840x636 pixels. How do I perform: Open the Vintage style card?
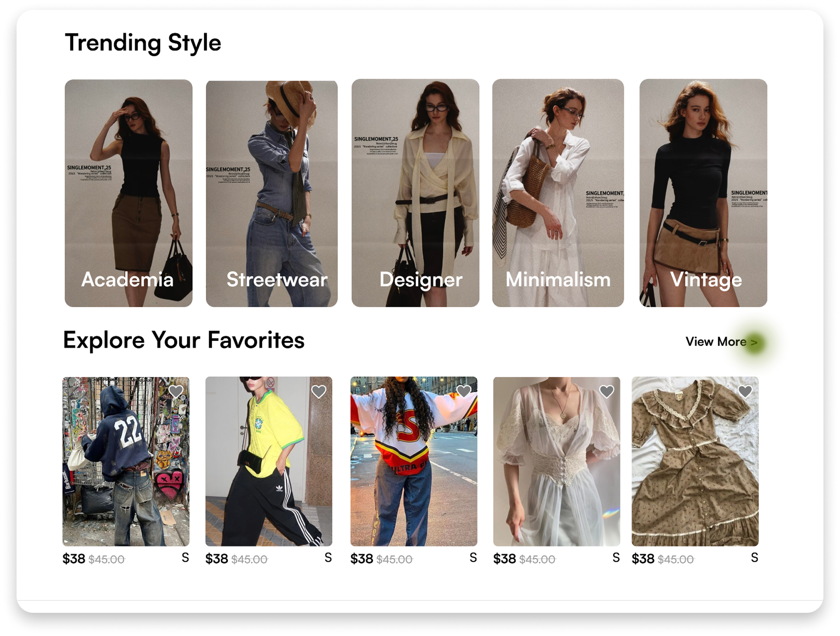(x=703, y=193)
